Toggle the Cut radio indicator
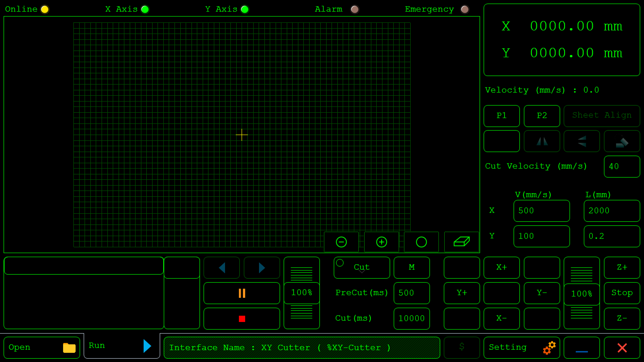This screenshot has height=362, width=644. coord(340,263)
